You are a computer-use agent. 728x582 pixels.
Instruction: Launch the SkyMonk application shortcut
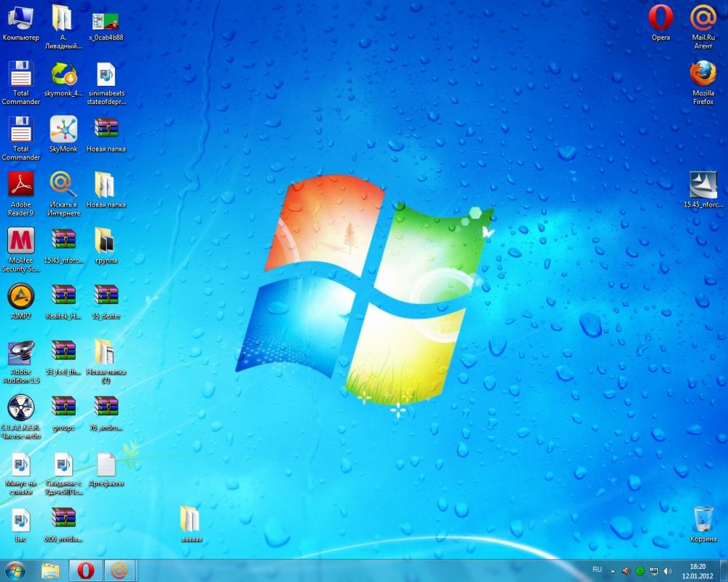(x=63, y=135)
